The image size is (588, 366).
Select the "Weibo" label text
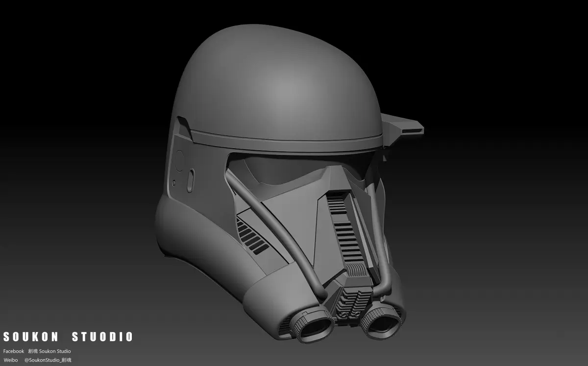pos(11,360)
